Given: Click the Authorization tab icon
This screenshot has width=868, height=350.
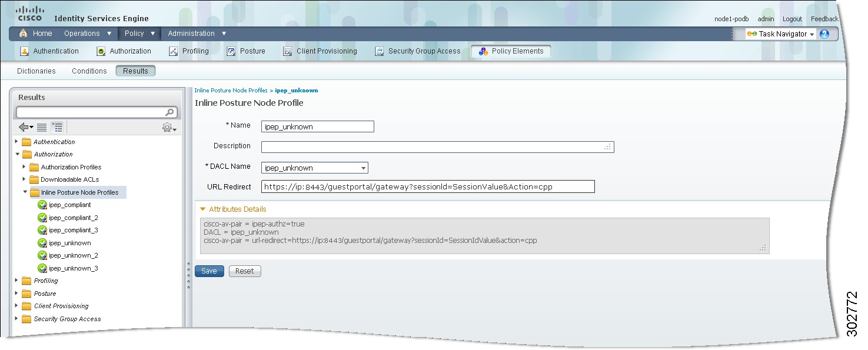Looking at the screenshot, I should (101, 51).
